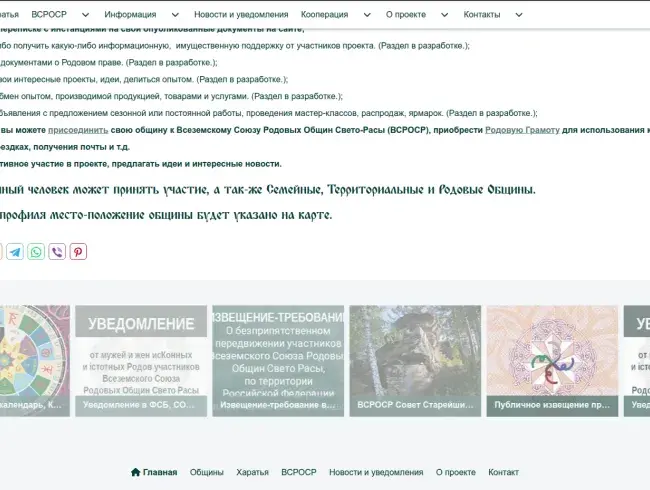Image resolution: width=650 pixels, height=490 pixels.
Task: Expand the О проекте dropdown chevron in the top navigation
Action: tap(444, 15)
